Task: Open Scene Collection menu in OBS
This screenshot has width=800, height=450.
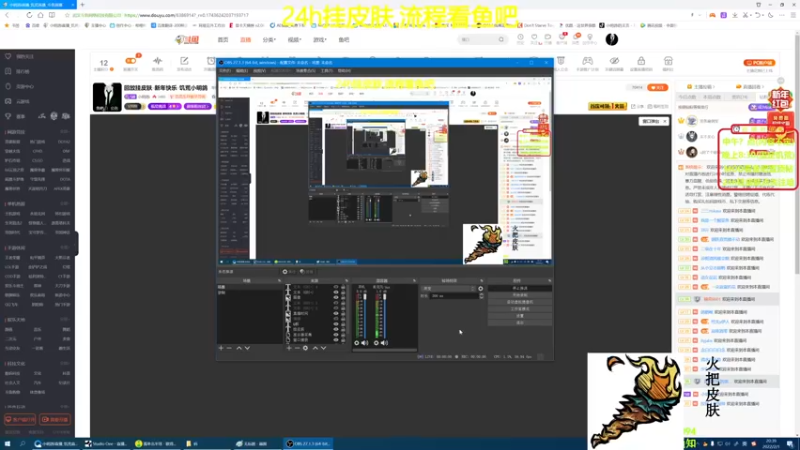Action: 306,71
